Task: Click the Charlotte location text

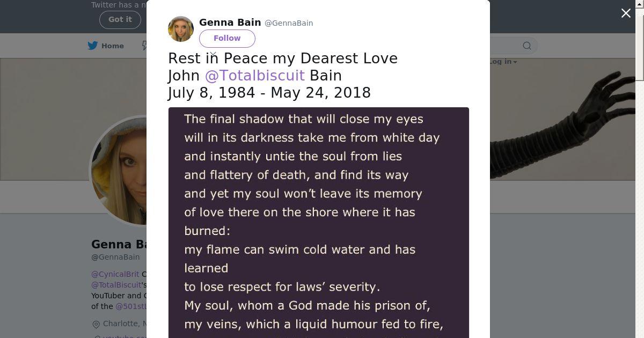Action: (125, 324)
